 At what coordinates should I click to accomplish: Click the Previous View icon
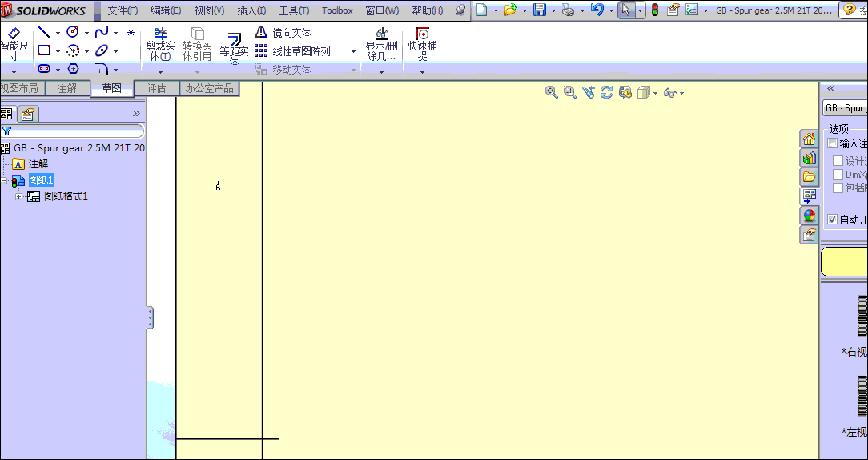point(589,92)
